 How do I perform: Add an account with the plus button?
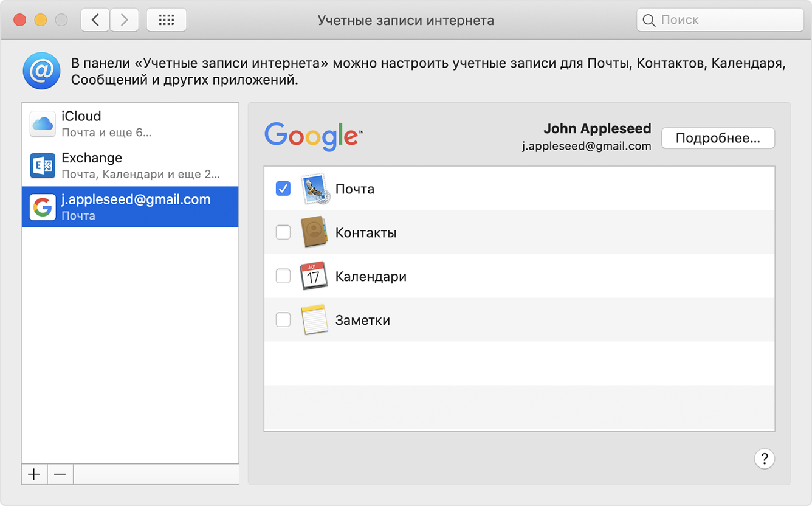[34, 474]
